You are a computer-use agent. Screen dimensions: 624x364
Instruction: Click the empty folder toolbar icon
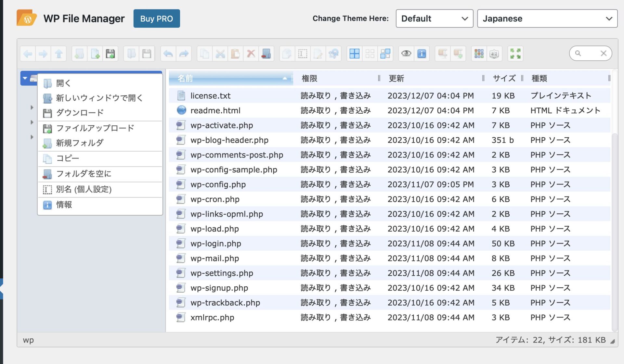coord(266,54)
